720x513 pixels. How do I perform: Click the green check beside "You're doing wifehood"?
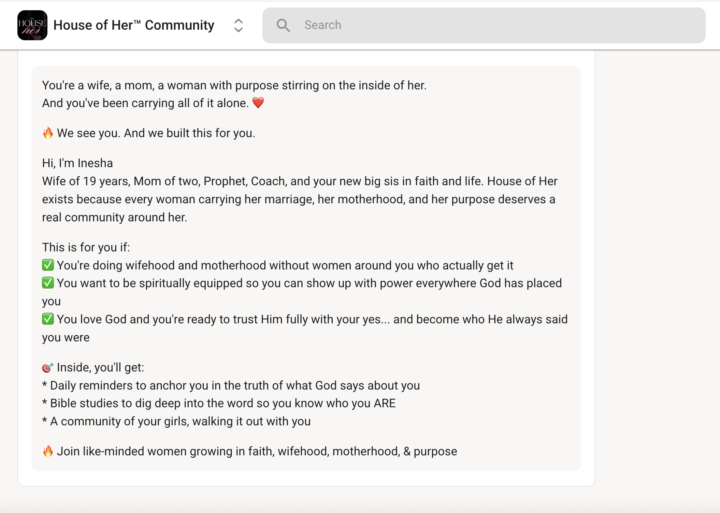tap(48, 265)
